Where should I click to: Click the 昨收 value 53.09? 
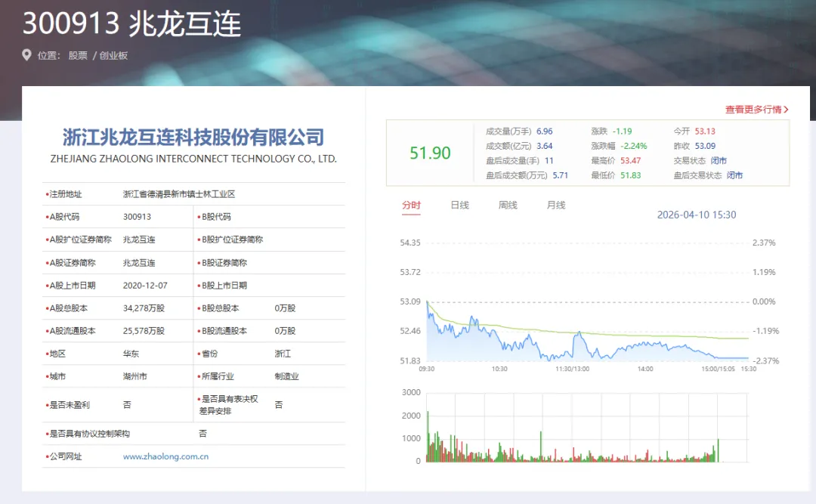[705, 146]
